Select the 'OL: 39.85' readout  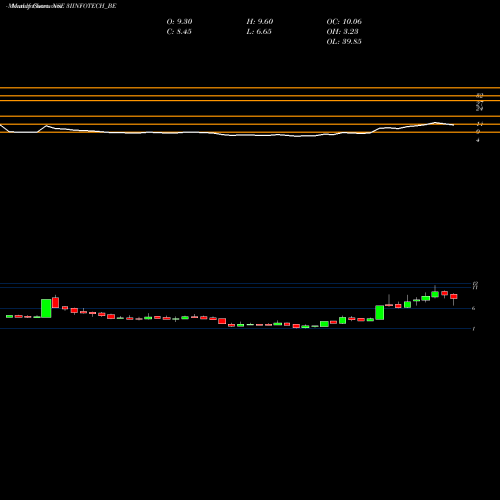pos(344,42)
